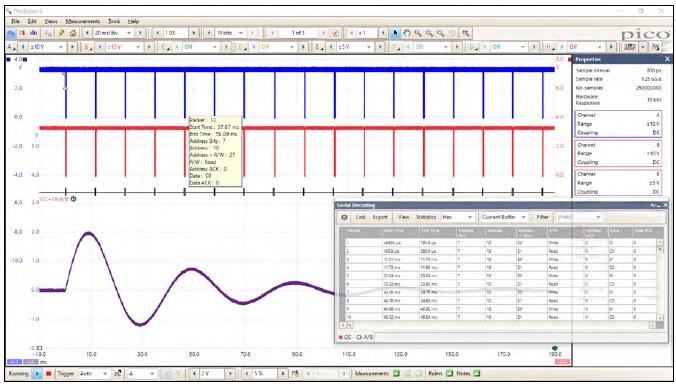
Task: Open the Hex format dropdown
Action: (457, 217)
